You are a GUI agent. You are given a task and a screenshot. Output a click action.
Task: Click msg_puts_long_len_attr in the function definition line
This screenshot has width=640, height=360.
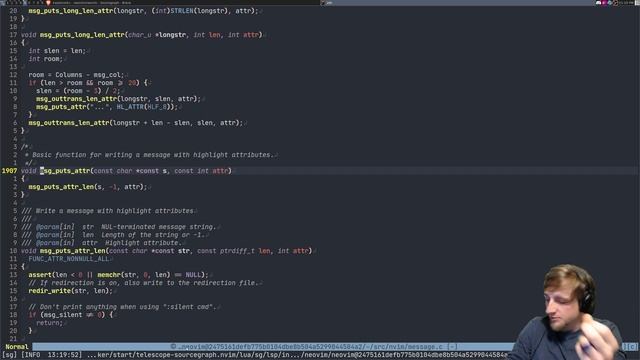tap(82, 35)
